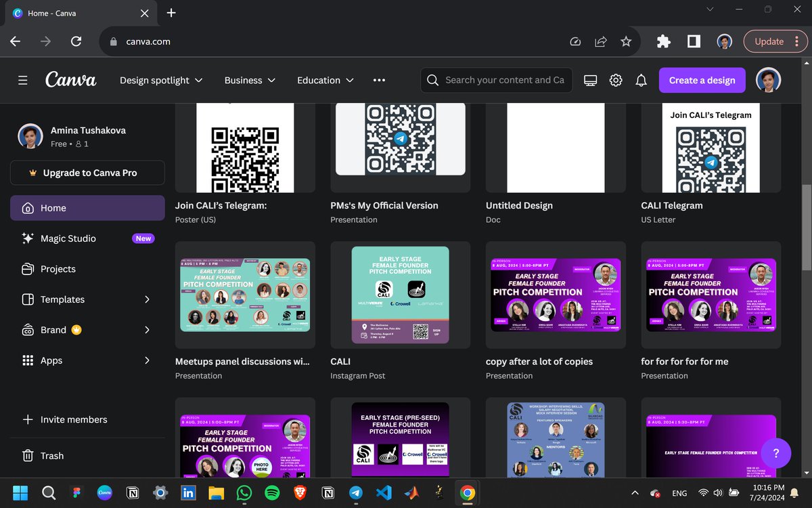Open the copy after a lot of copies thumbnail
The image size is (812, 508).
556,295
